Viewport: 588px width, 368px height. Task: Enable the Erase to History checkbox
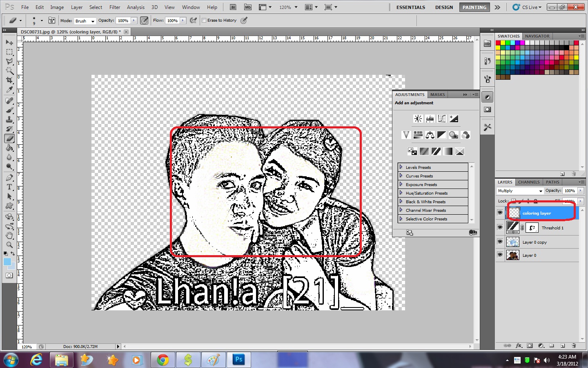[204, 20]
